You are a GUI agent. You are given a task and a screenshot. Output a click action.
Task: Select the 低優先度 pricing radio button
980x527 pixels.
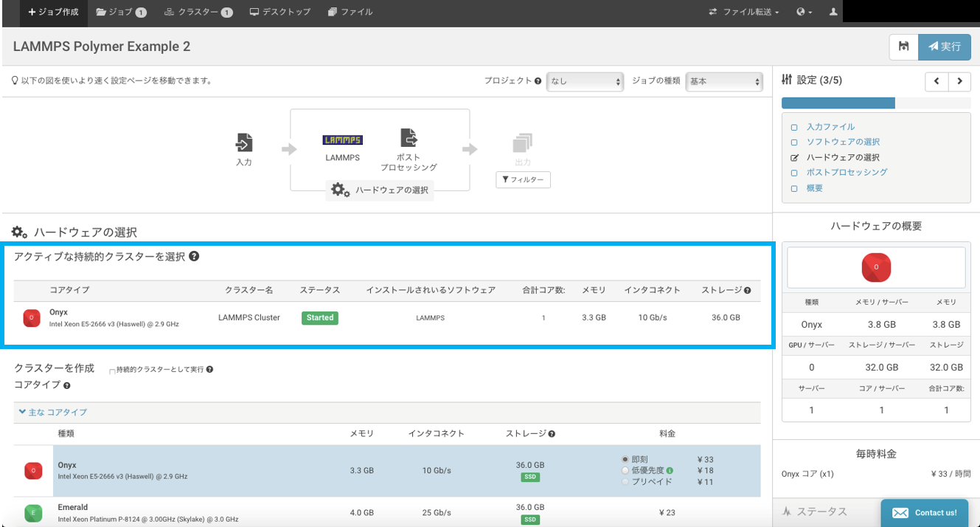pos(626,470)
